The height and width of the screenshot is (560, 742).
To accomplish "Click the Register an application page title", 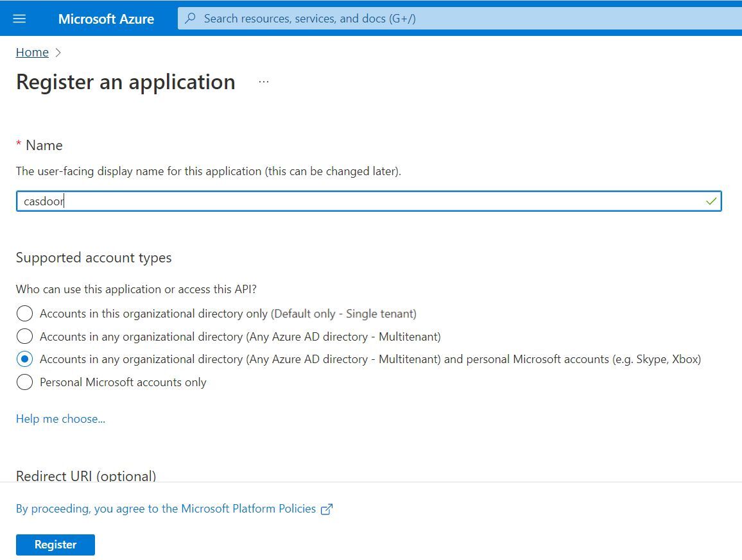I will (x=126, y=82).
